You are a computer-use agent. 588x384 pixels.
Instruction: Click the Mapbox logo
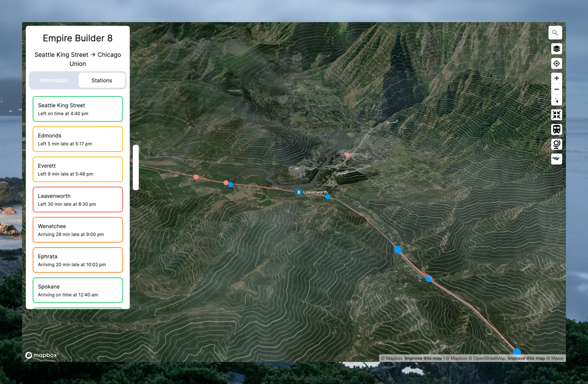pyautogui.click(x=41, y=355)
